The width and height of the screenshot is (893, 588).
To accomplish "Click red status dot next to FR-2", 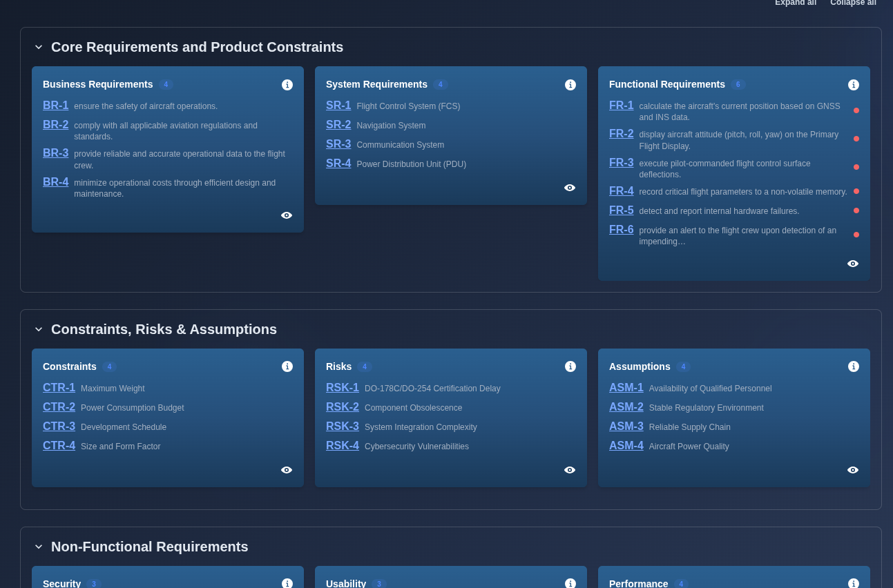I will (856, 139).
